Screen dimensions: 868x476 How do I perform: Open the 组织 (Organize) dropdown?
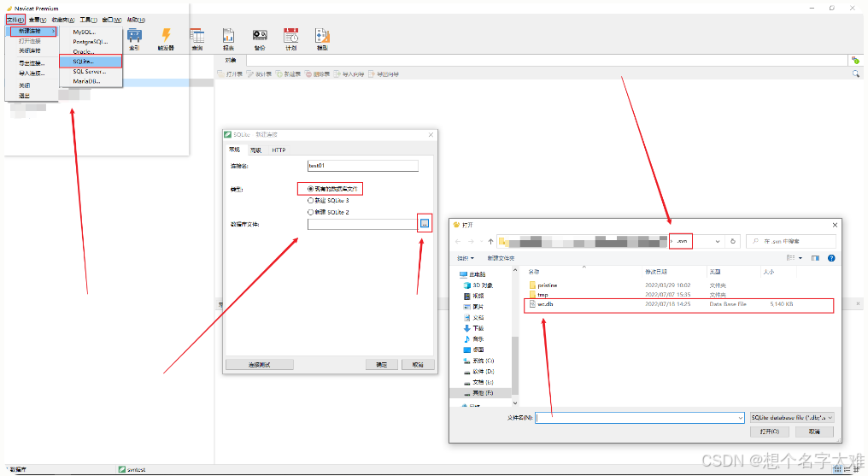(x=465, y=258)
